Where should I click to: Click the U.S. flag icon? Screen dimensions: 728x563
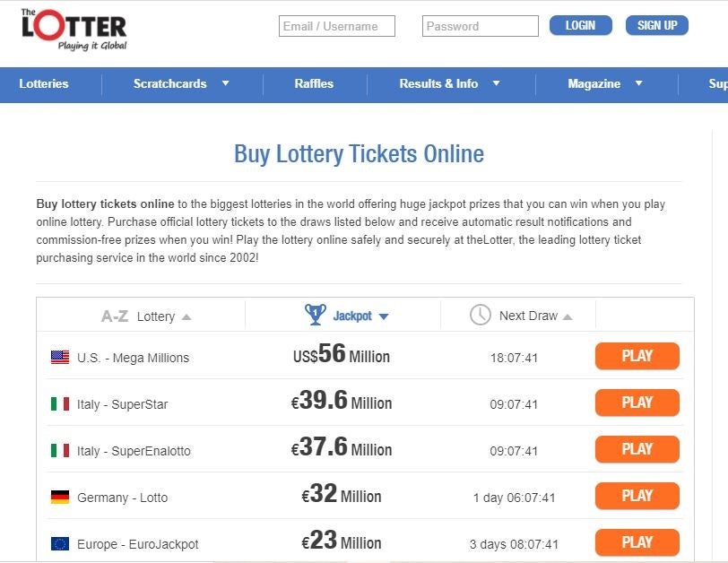[x=60, y=357]
